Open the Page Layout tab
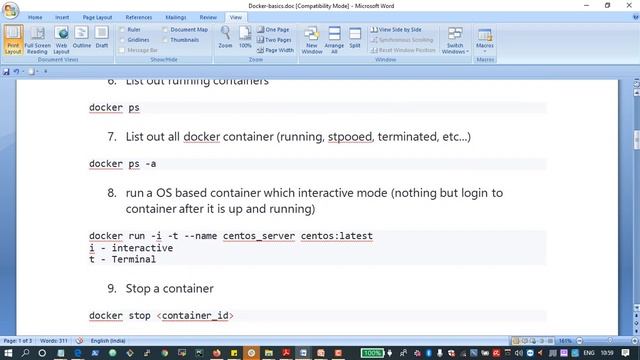640x360 pixels. coord(97,17)
